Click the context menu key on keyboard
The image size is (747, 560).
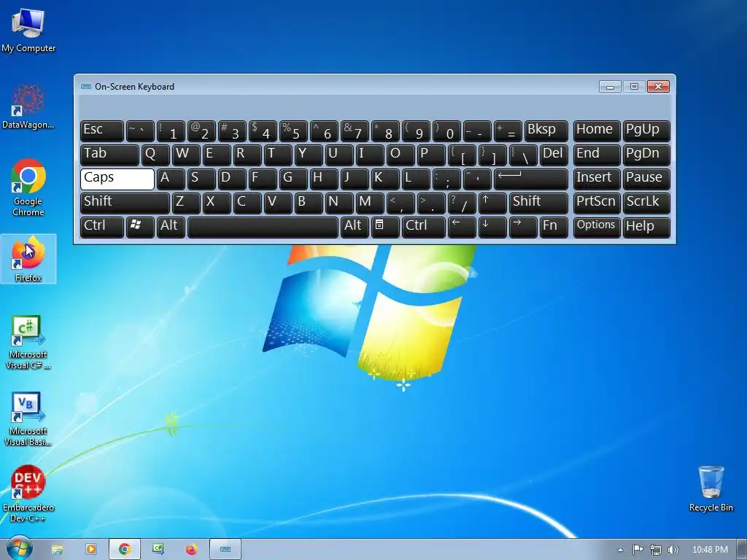pyautogui.click(x=385, y=227)
